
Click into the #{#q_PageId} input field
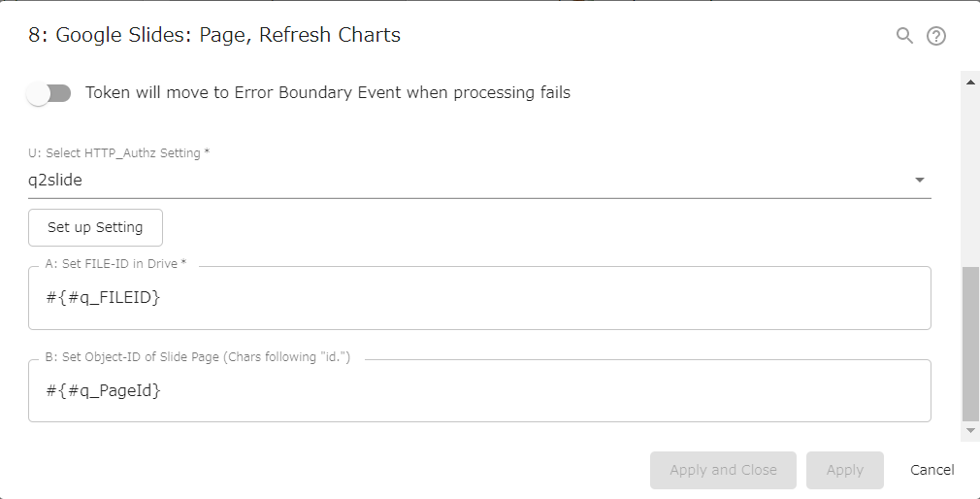pos(479,391)
